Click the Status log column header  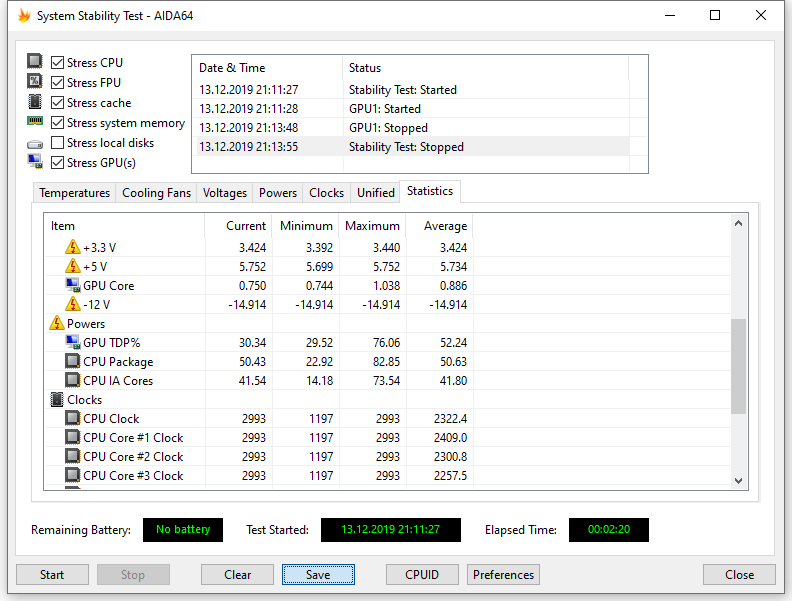coord(486,68)
